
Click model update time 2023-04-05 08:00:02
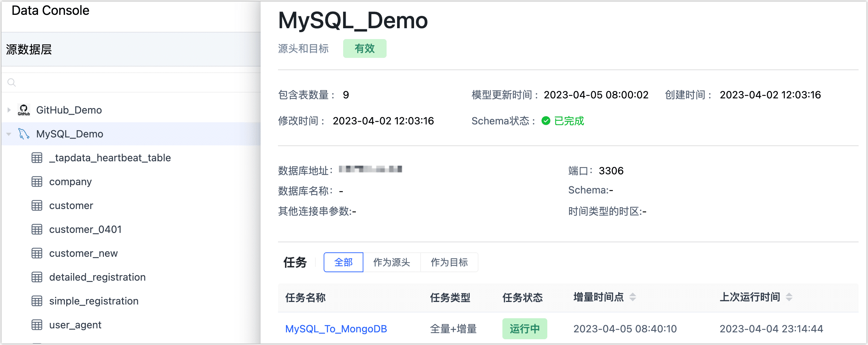(596, 95)
